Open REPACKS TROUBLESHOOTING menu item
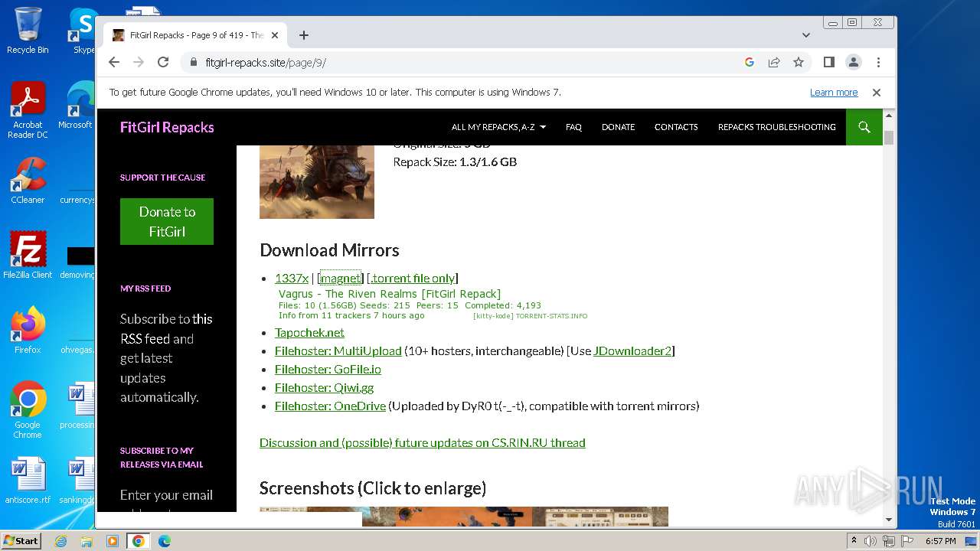 [776, 127]
